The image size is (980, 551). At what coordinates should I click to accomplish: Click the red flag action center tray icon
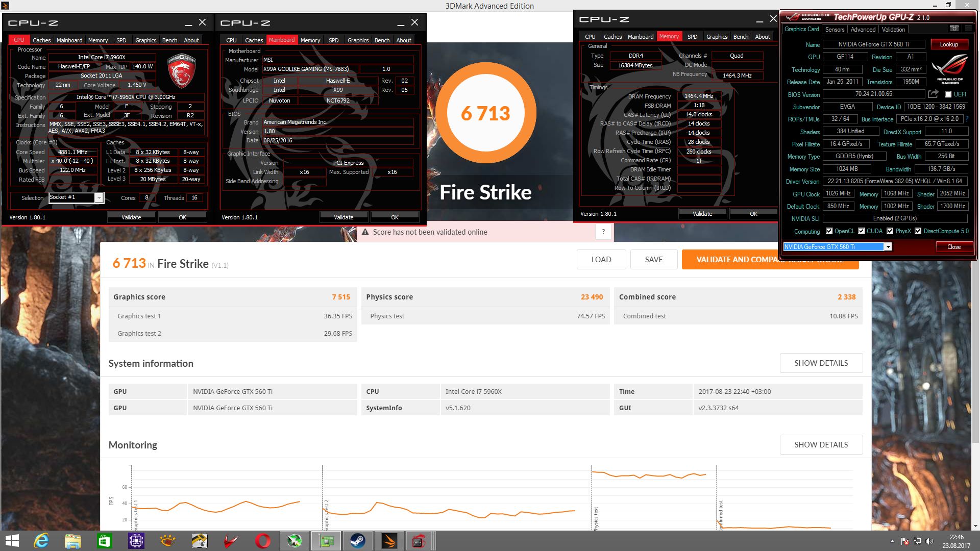(x=905, y=541)
